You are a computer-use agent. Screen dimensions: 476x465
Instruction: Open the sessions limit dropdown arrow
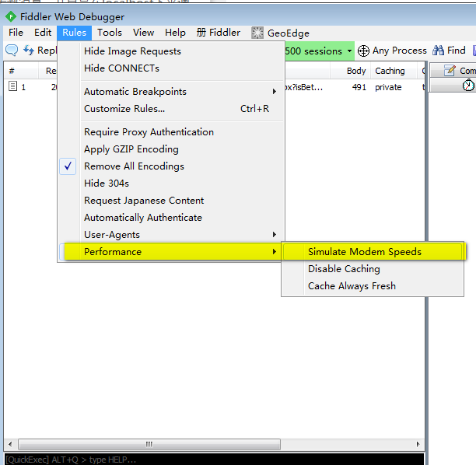click(x=350, y=51)
